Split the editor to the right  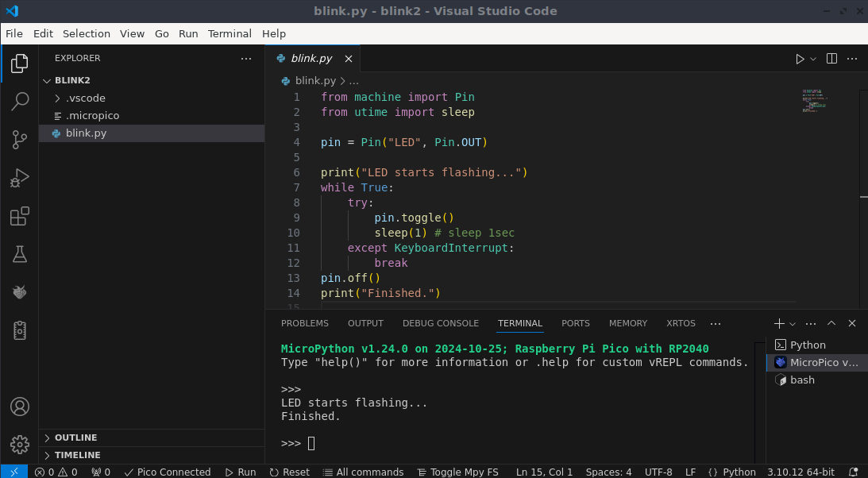(831, 59)
